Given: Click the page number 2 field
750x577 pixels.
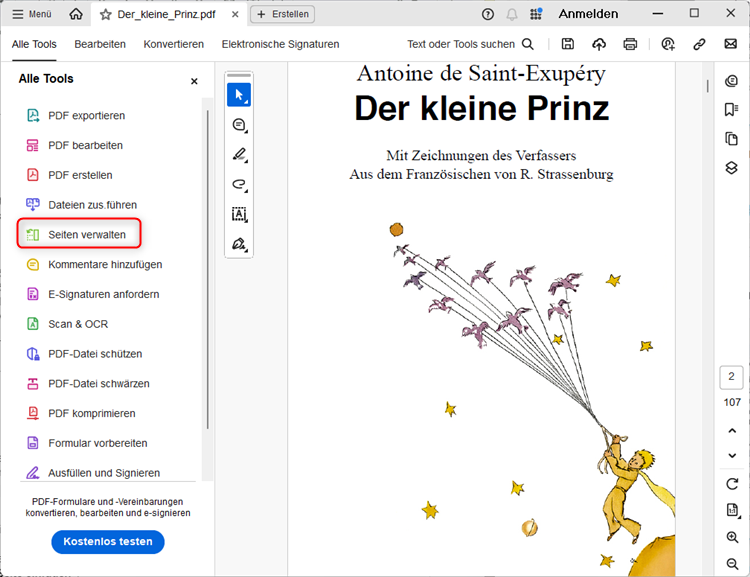Looking at the screenshot, I should point(731,377).
